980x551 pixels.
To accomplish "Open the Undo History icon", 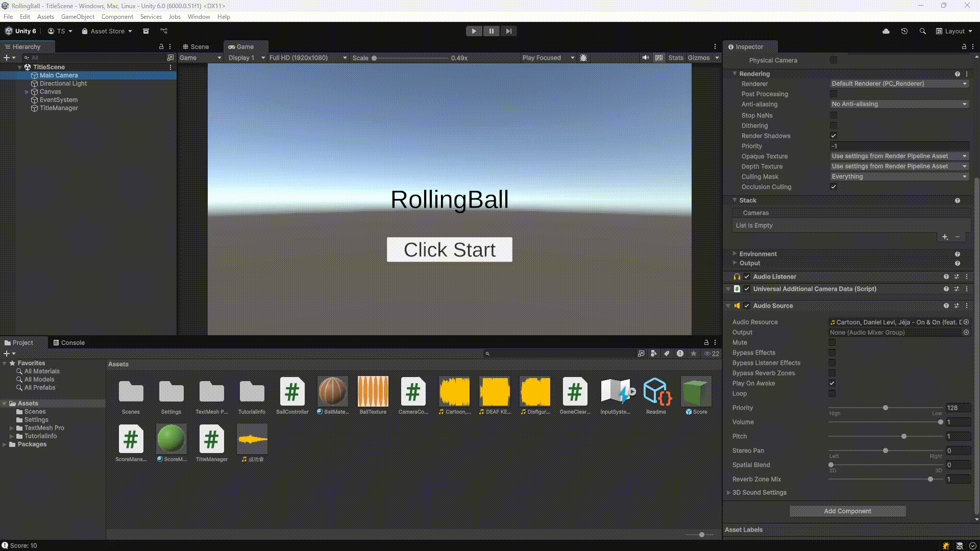I will coord(904,31).
